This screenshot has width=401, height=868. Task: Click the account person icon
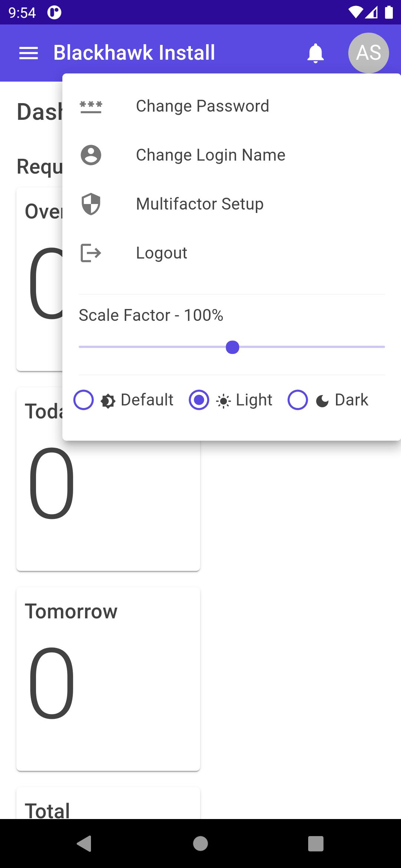click(91, 155)
